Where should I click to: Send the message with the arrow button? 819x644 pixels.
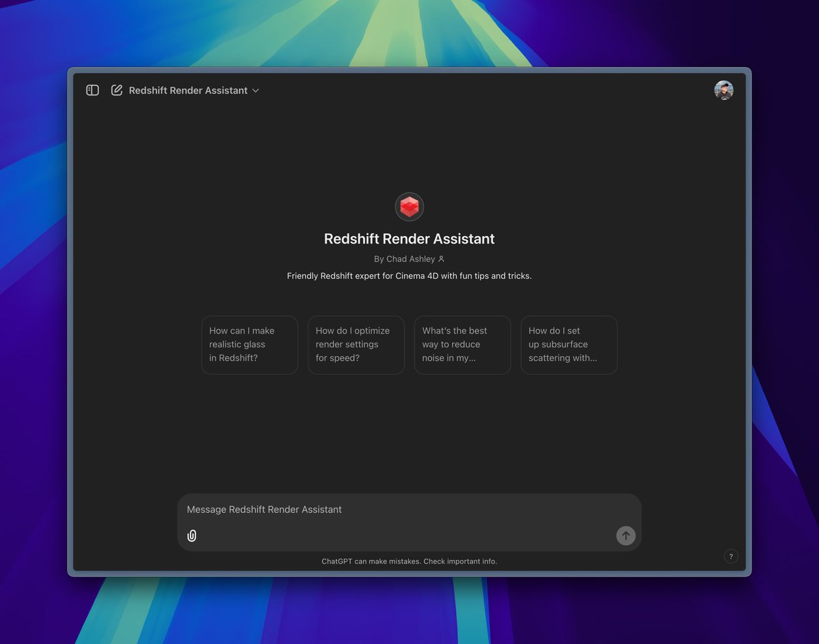[626, 536]
